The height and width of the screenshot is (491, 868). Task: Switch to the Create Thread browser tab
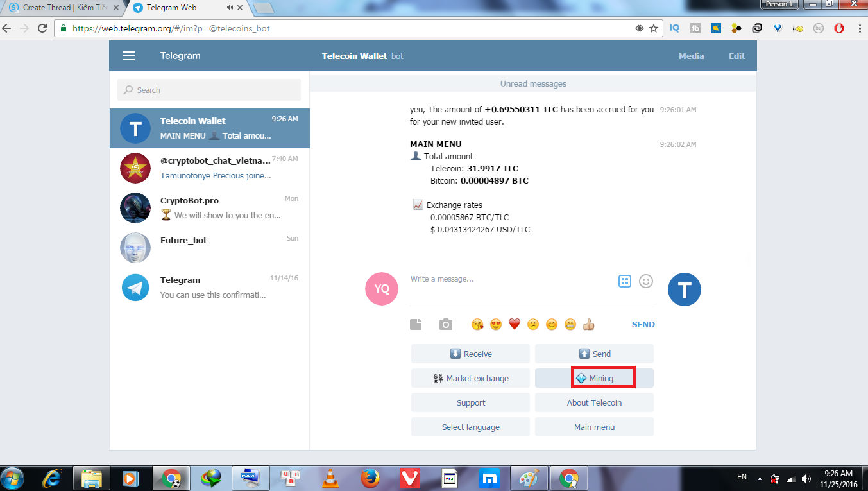click(x=63, y=8)
